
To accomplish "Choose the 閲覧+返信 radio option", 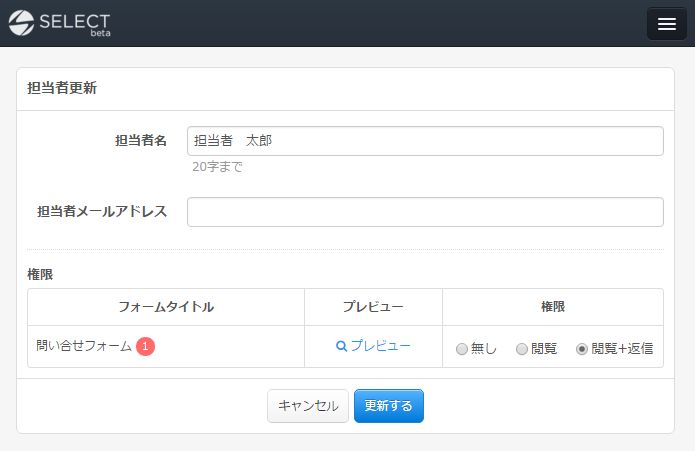I will click(582, 349).
